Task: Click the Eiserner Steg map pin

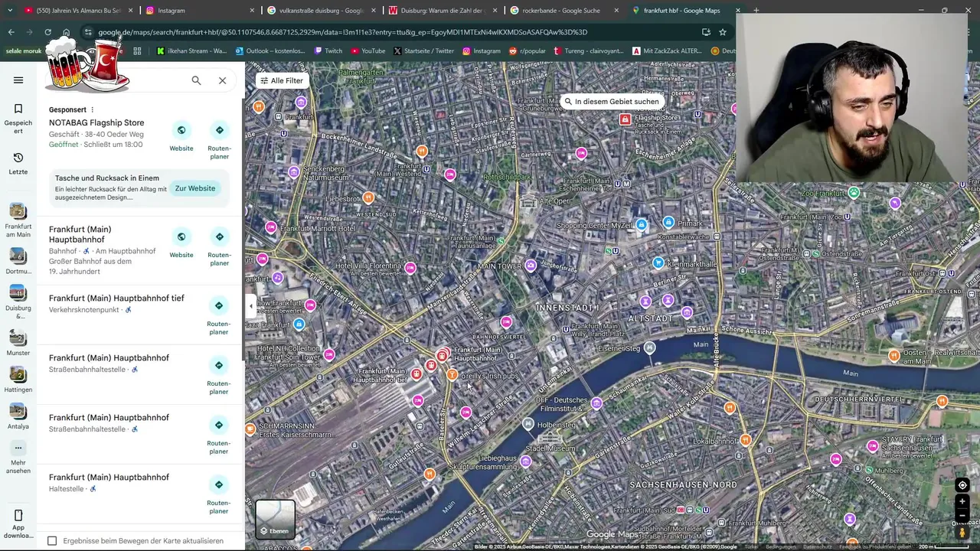Action: click(x=649, y=348)
